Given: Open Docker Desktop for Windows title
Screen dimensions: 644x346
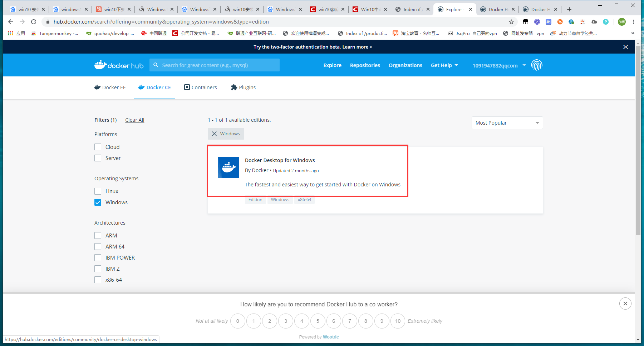Looking at the screenshot, I should [280, 160].
